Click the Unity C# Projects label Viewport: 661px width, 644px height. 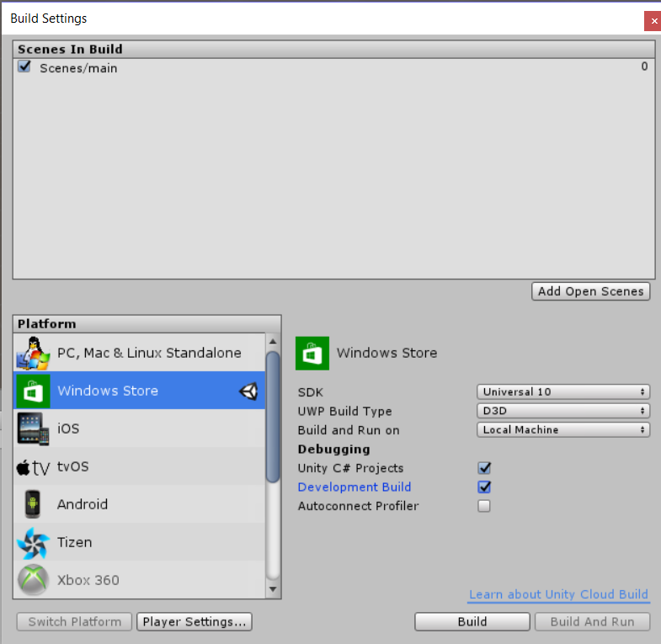350,468
